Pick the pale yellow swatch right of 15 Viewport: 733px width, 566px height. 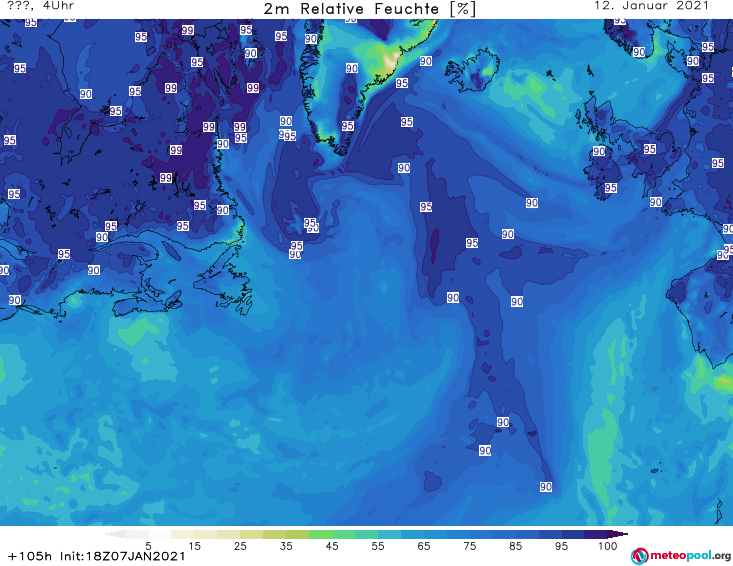pyautogui.click(x=206, y=534)
